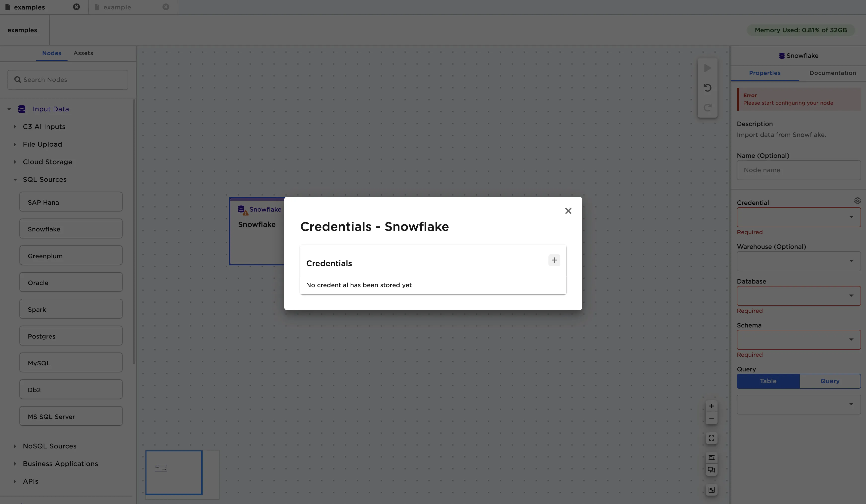
Task: Select Query mode in the Query toggle
Action: (x=829, y=381)
